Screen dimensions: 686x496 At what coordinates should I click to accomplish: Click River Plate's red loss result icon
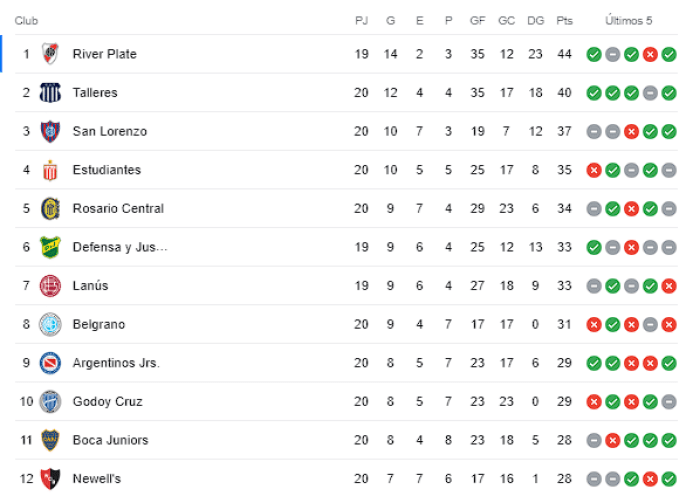coord(650,54)
